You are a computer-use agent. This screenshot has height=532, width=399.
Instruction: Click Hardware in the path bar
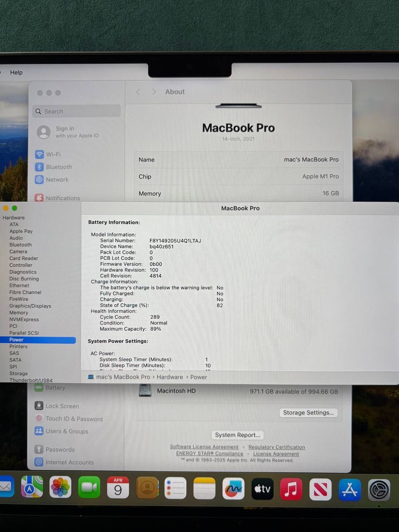click(x=170, y=377)
